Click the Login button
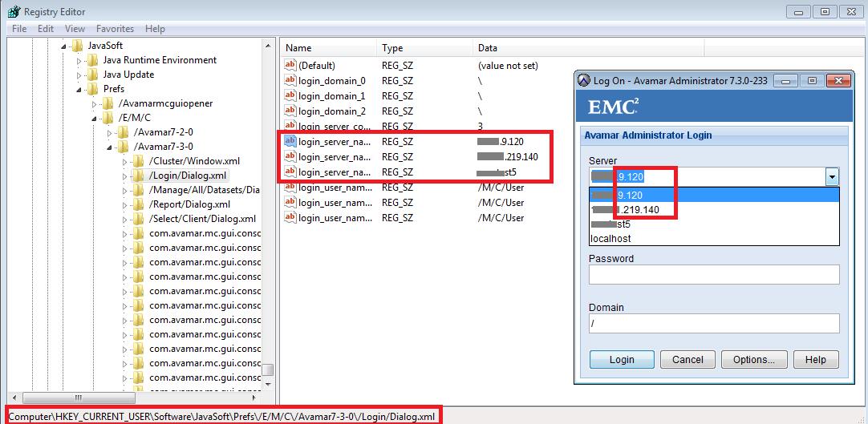This screenshot has width=868, height=424. point(622,360)
